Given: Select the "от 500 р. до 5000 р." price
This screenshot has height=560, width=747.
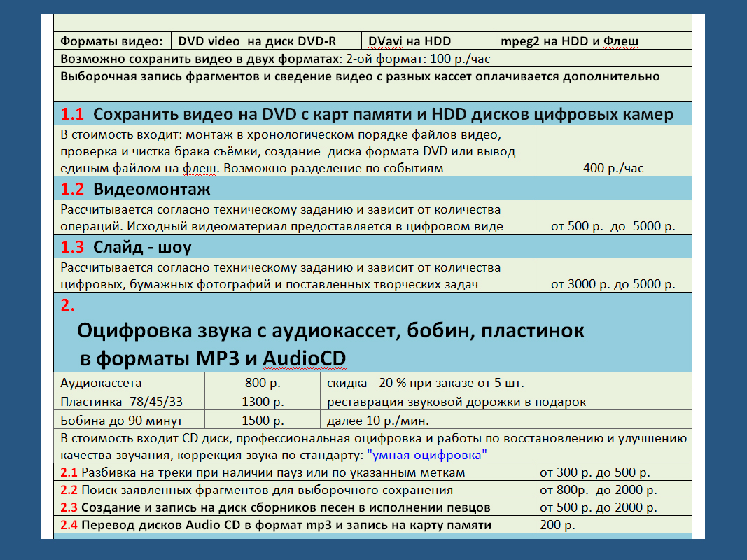Looking at the screenshot, I should pos(613,227).
